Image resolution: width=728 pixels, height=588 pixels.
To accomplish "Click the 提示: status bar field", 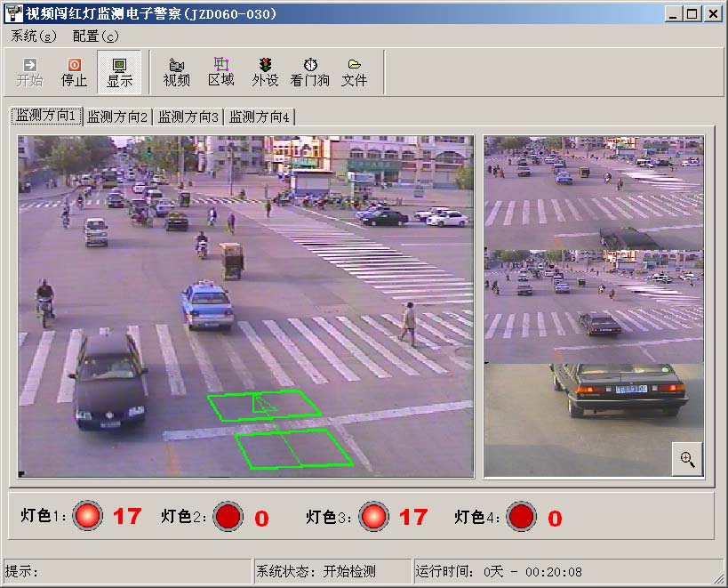I will click(x=127, y=571).
